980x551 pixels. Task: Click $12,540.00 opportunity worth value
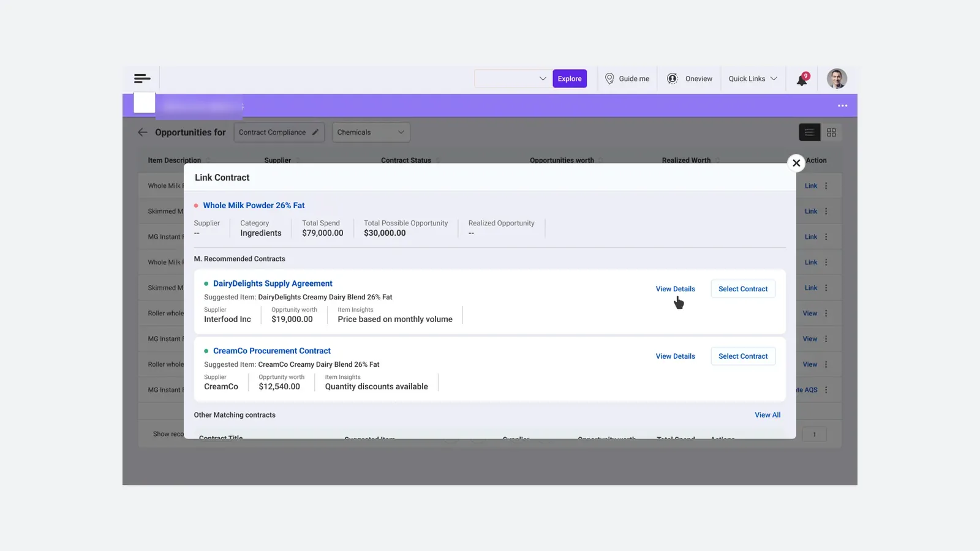tap(279, 386)
